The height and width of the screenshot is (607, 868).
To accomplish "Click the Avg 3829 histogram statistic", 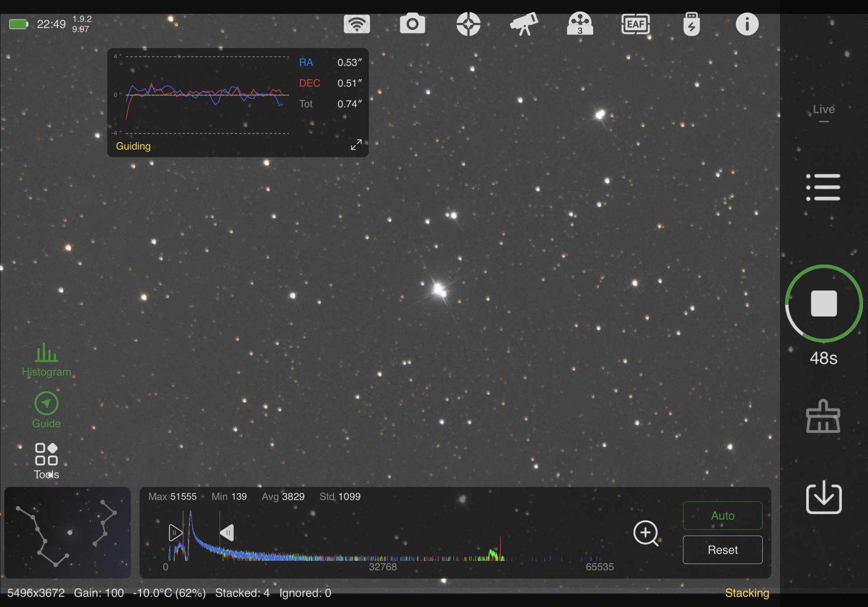I will (283, 497).
